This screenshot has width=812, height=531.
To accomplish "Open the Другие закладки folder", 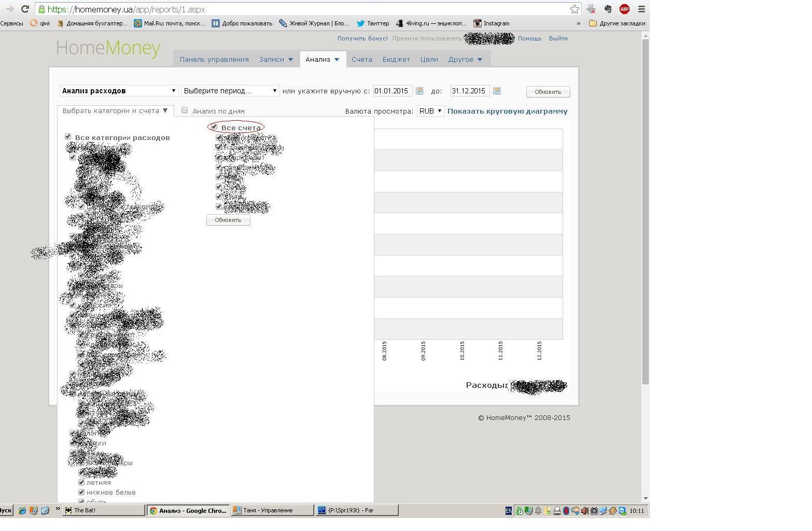I will pos(617,23).
